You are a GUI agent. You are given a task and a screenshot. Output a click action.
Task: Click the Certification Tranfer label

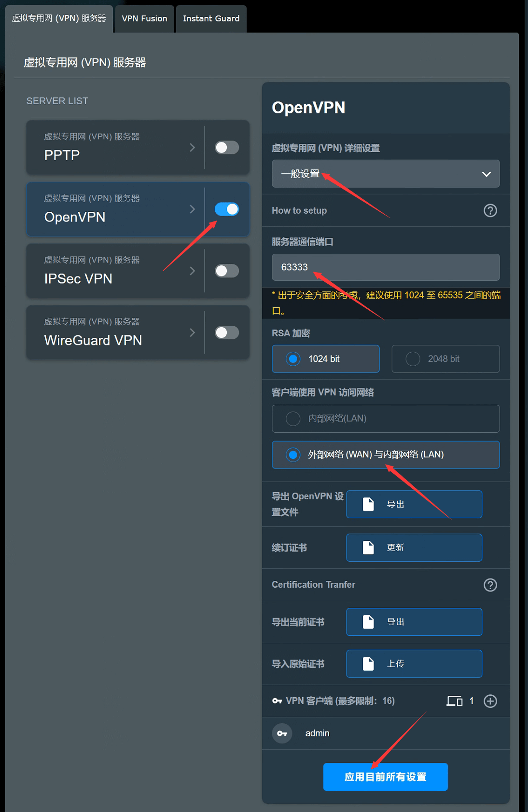pyautogui.click(x=313, y=585)
